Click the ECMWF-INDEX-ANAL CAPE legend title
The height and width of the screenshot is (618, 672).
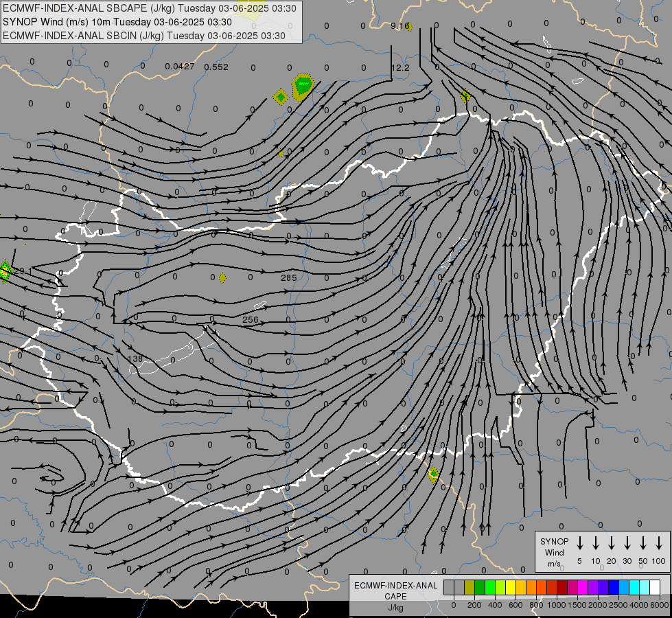point(395,591)
